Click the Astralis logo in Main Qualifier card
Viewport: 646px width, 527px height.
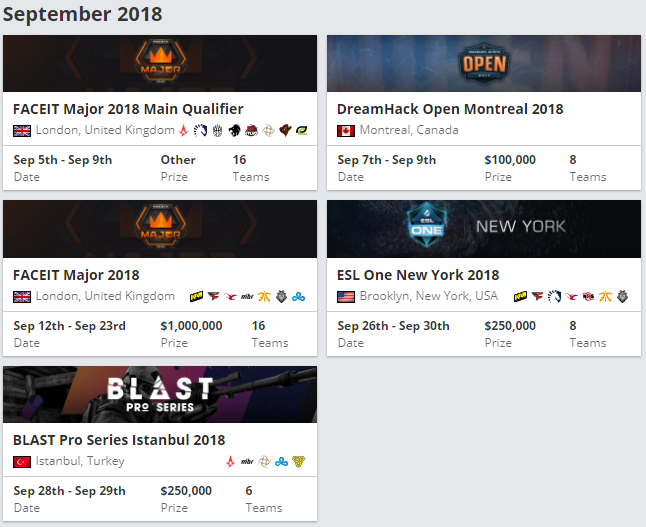tap(183, 131)
